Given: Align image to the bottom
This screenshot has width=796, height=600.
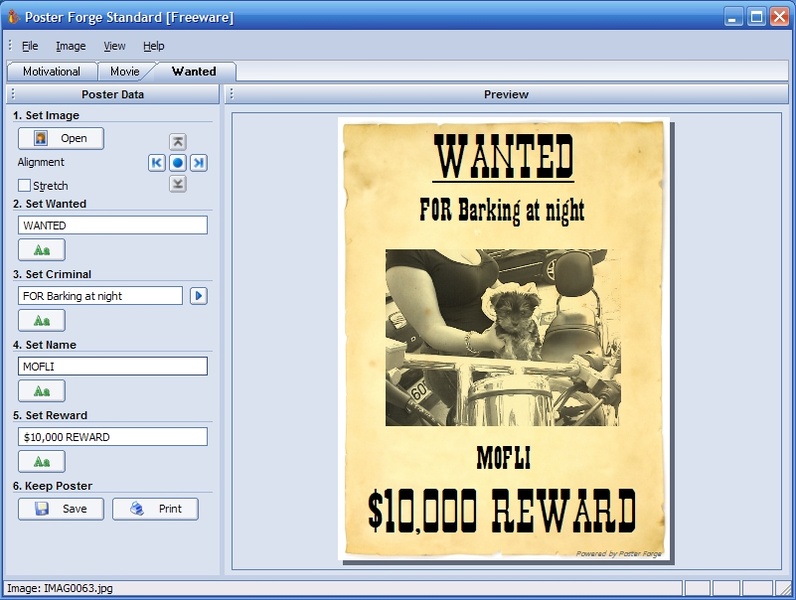Looking at the screenshot, I should 178,184.
